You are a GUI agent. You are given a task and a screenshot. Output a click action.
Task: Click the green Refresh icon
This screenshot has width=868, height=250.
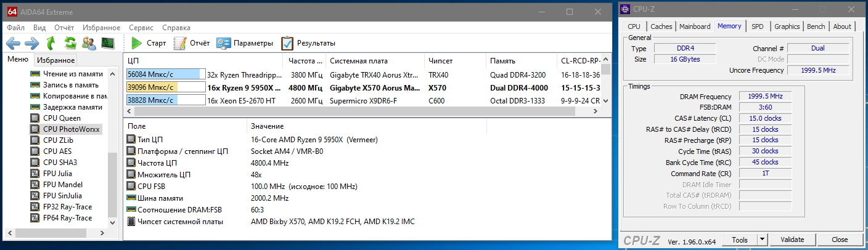pyautogui.click(x=70, y=43)
